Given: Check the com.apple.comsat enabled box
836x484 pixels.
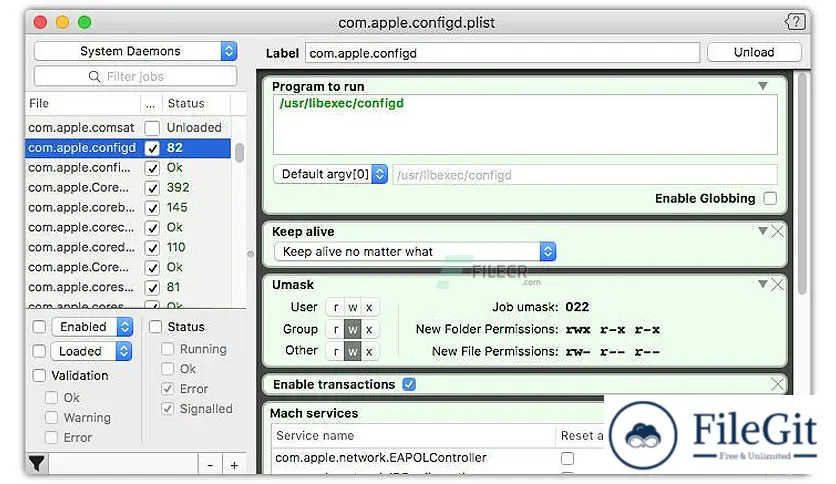Looking at the screenshot, I should pos(152,128).
